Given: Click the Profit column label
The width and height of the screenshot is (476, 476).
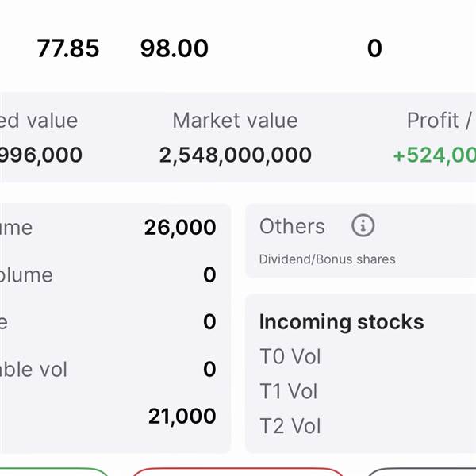Looking at the screenshot, I should coord(439,121).
